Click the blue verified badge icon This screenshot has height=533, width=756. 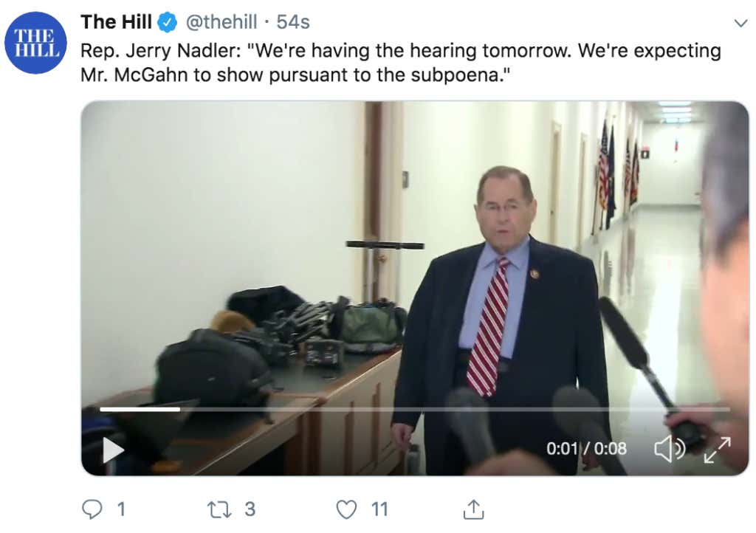coord(168,23)
